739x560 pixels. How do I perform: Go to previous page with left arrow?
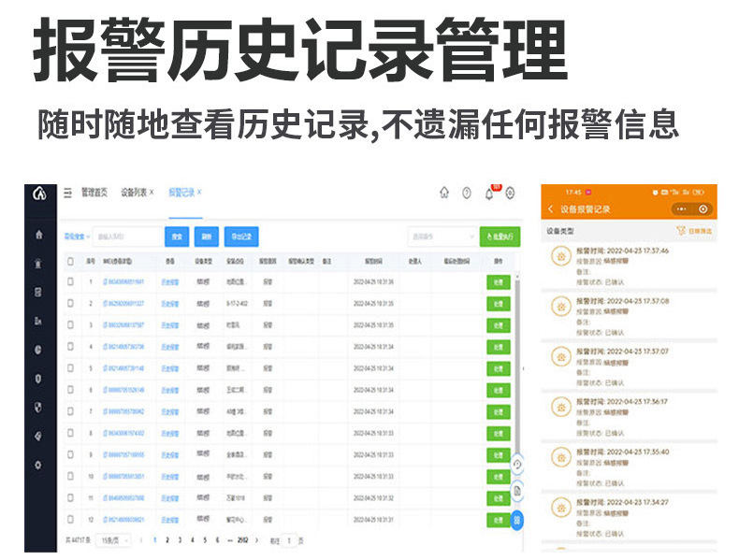[x=141, y=540]
